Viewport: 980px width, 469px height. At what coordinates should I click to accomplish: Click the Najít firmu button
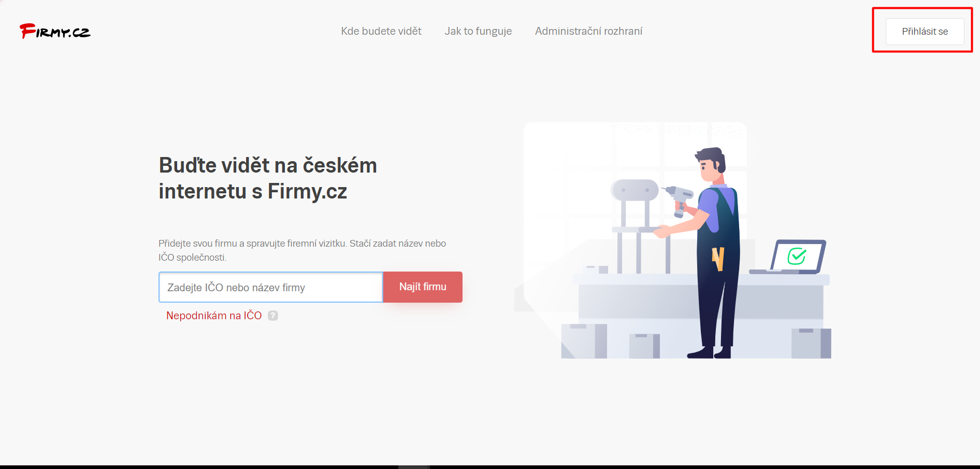coord(423,287)
